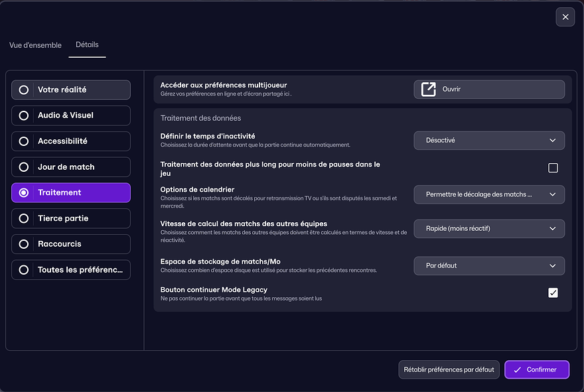Expand the Définir le temps d'inactivité dropdown

tap(489, 141)
